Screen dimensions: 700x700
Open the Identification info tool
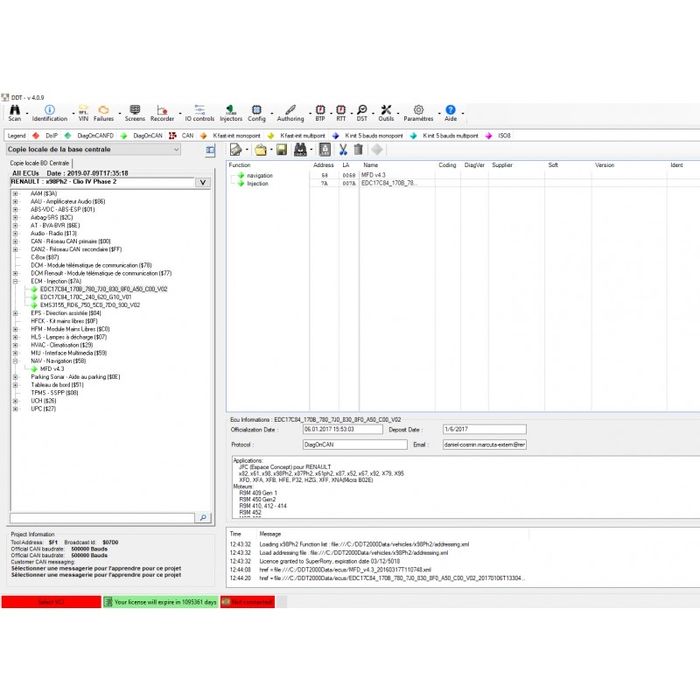pyautogui.click(x=50, y=113)
